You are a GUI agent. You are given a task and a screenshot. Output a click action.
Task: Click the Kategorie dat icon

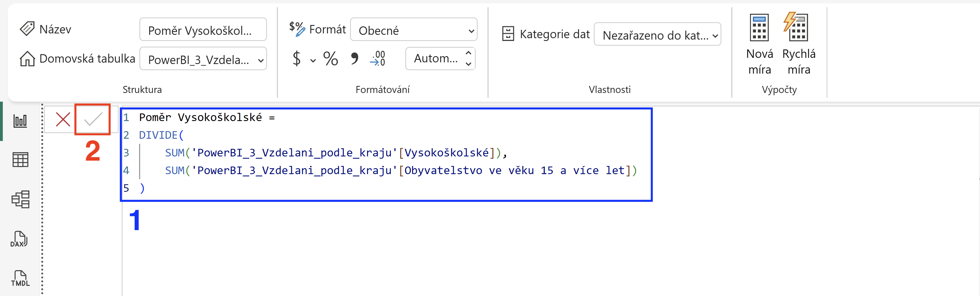coord(508,34)
